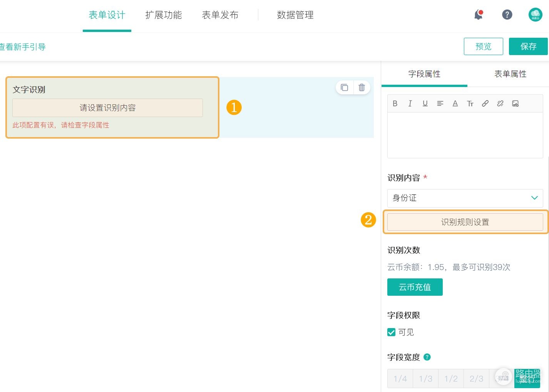
Task: Open 字段属性 panel tab
Action: pos(424,74)
